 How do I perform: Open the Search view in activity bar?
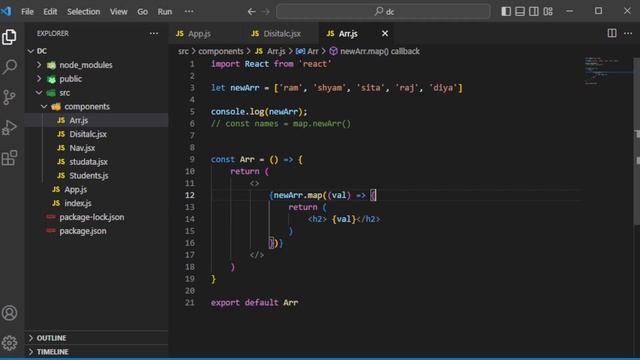coord(9,67)
